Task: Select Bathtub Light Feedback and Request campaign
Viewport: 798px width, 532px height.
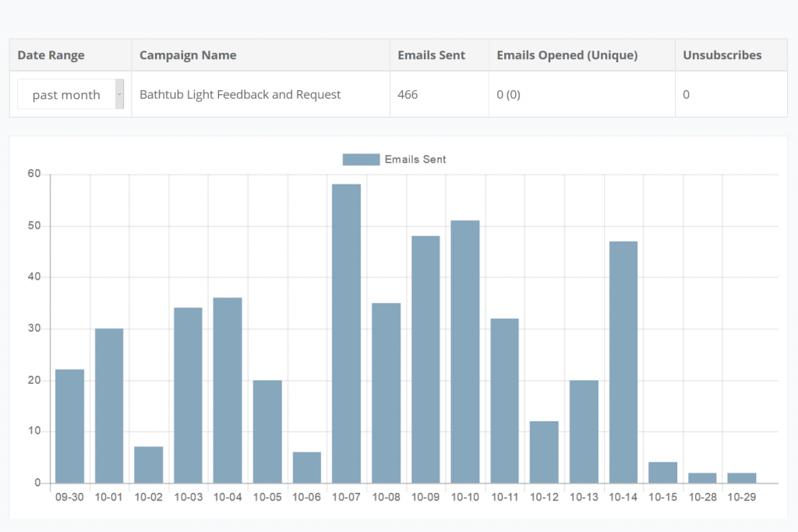Action: click(240, 94)
